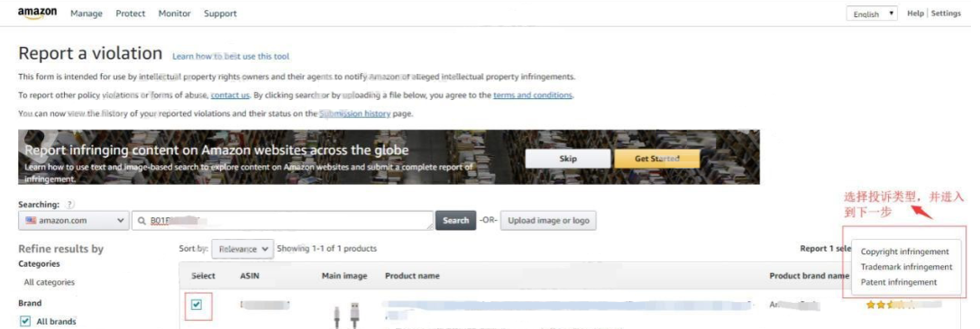Open the English language dropdown

(x=872, y=14)
